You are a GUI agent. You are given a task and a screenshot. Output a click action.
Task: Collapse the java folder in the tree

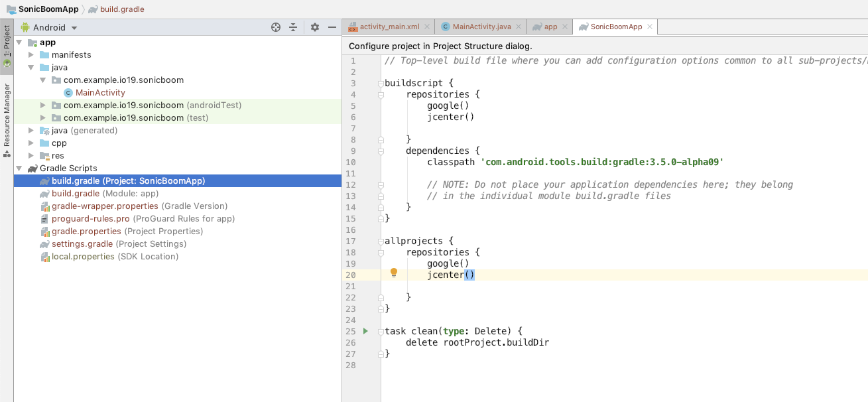coord(31,67)
